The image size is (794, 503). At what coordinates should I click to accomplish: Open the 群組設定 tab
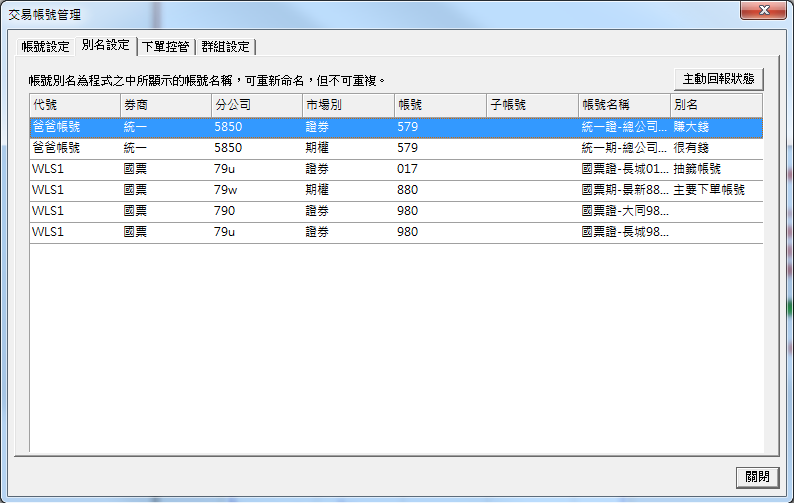(x=226, y=46)
